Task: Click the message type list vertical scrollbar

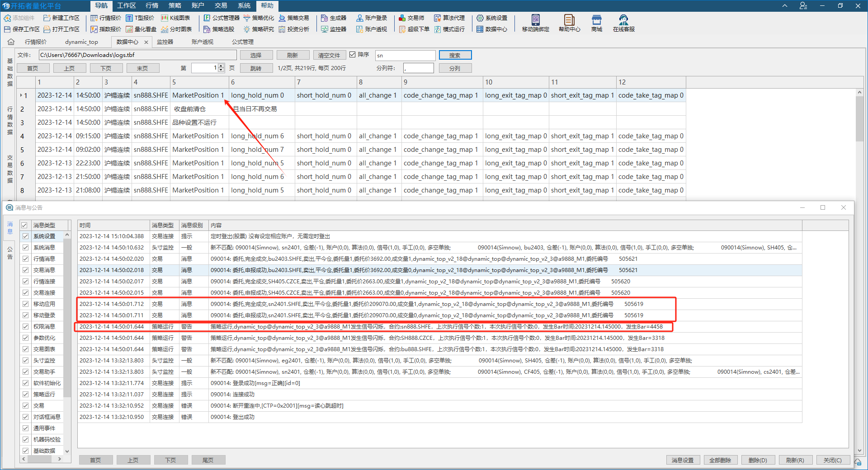Action: (67, 318)
